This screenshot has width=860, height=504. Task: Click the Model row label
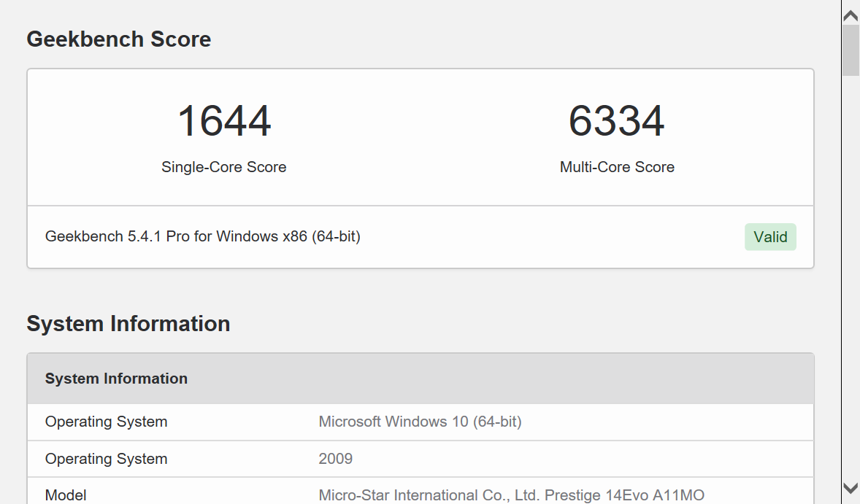tap(66, 495)
